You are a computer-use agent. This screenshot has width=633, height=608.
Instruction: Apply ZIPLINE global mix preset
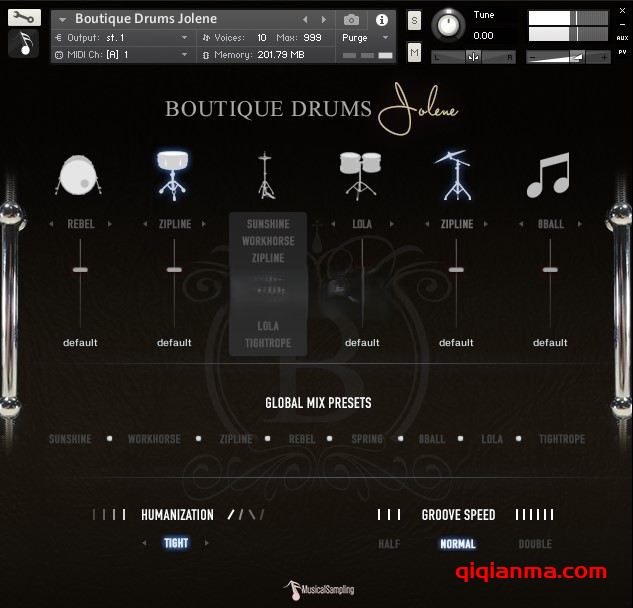point(236,439)
